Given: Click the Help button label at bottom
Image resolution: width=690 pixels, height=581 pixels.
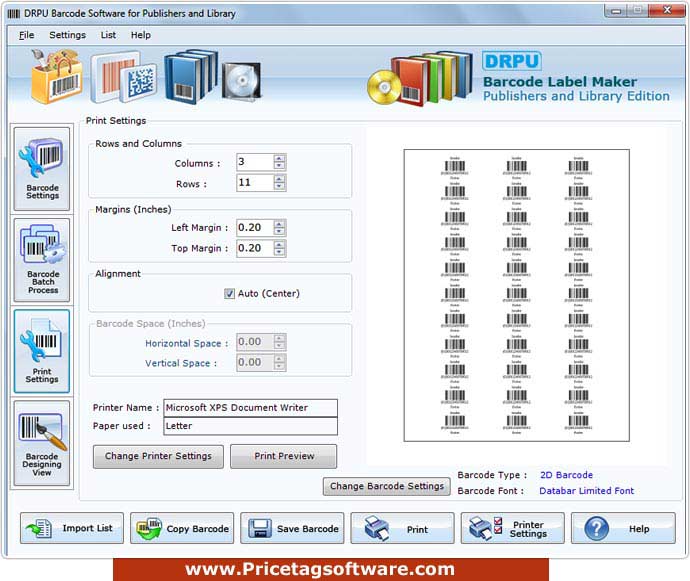Looking at the screenshot, I should pos(639,529).
